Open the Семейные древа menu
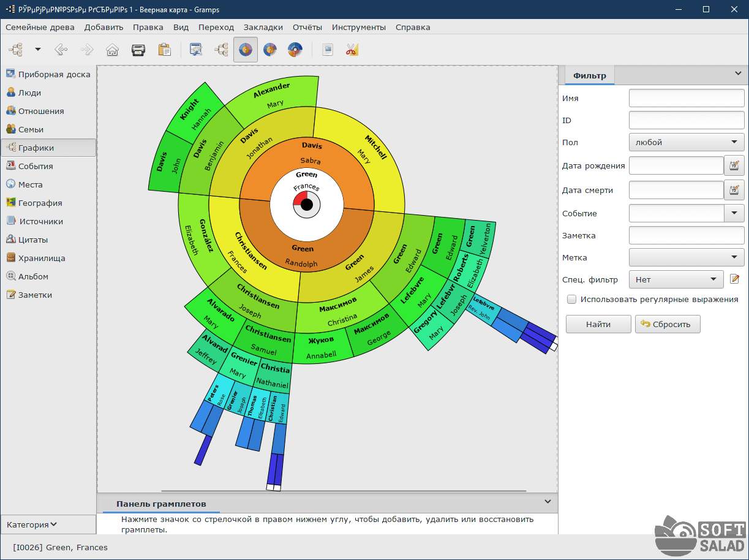Image resolution: width=749 pixels, height=560 pixels. point(40,27)
